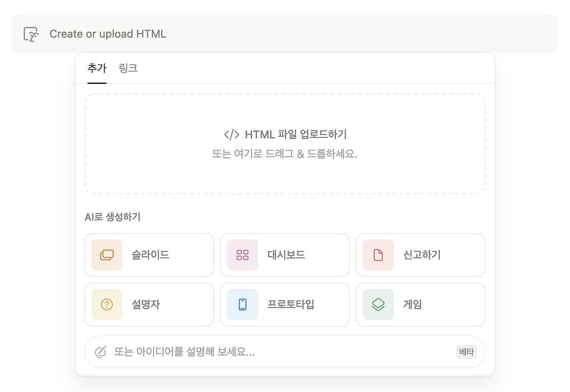Pick the 프로토타입 option
Screen dimensions: 570x392
pos(285,305)
